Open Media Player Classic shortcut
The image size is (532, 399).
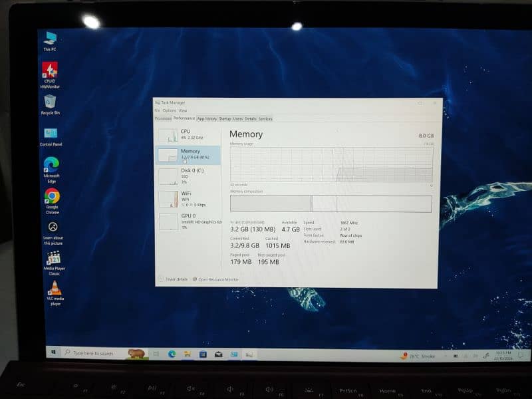tap(53, 259)
